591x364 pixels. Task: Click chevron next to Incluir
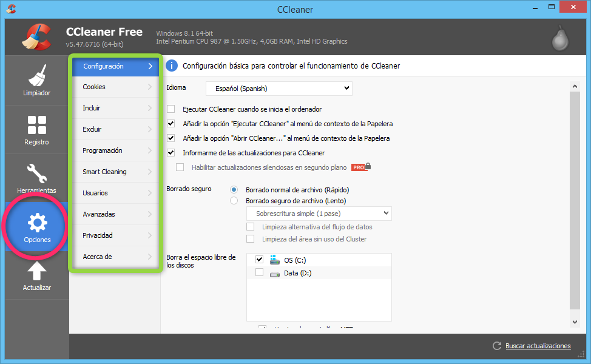coord(150,108)
